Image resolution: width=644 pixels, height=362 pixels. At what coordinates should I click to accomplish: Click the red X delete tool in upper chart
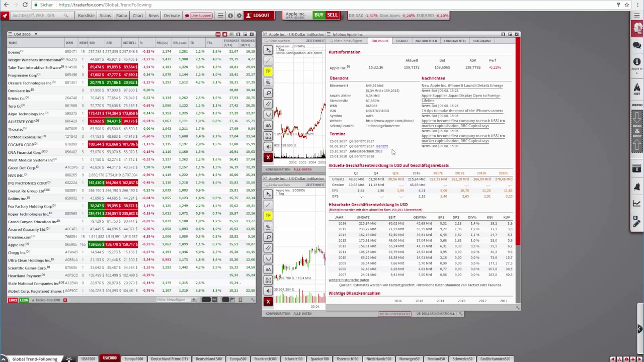tap(268, 157)
